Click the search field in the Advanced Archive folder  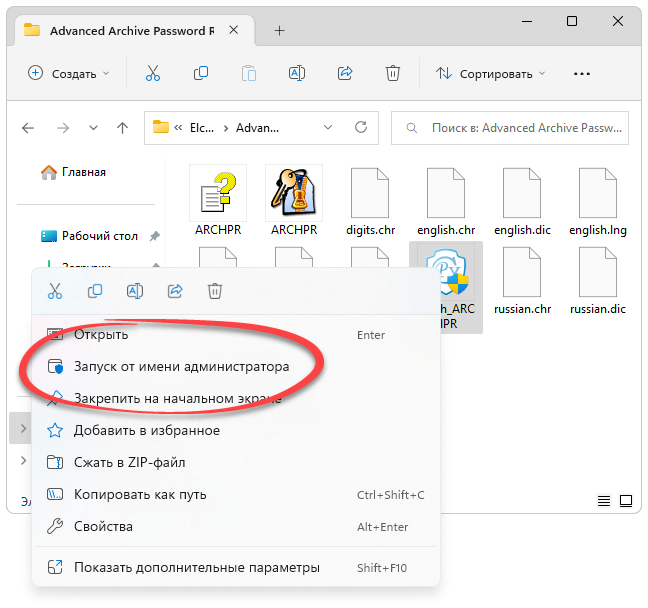click(510, 128)
